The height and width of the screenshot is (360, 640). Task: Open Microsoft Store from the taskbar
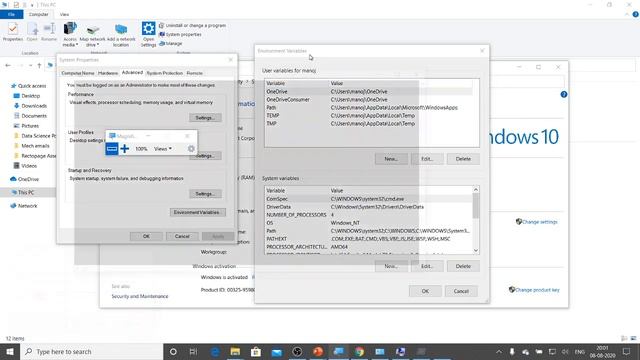256,351
